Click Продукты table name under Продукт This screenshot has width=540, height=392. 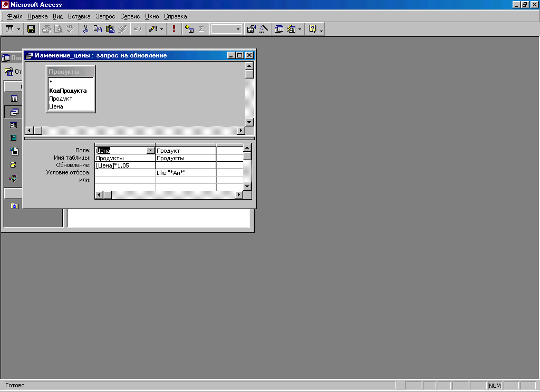tap(185, 158)
